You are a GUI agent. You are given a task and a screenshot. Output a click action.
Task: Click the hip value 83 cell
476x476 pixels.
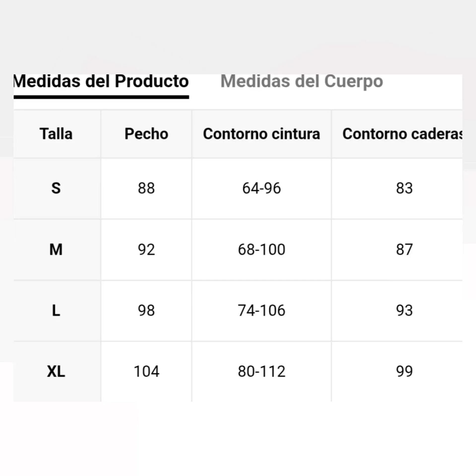(x=404, y=188)
